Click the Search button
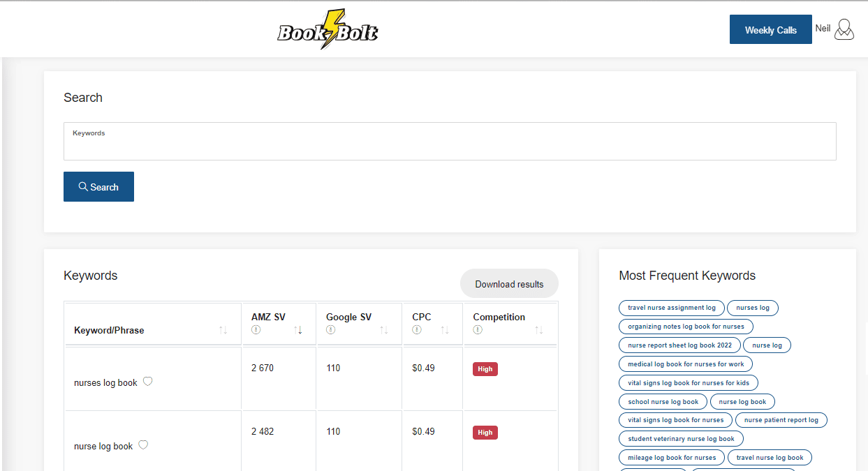The image size is (868, 471). 98,187
